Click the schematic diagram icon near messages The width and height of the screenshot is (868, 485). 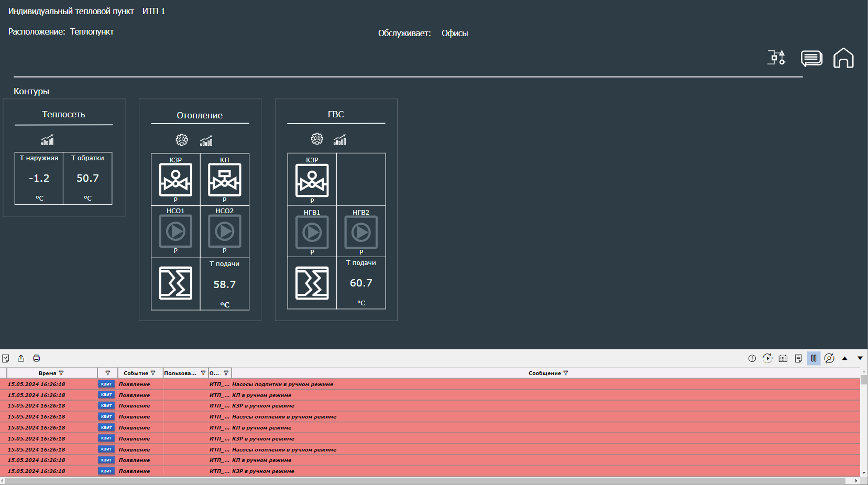pyautogui.click(x=777, y=58)
